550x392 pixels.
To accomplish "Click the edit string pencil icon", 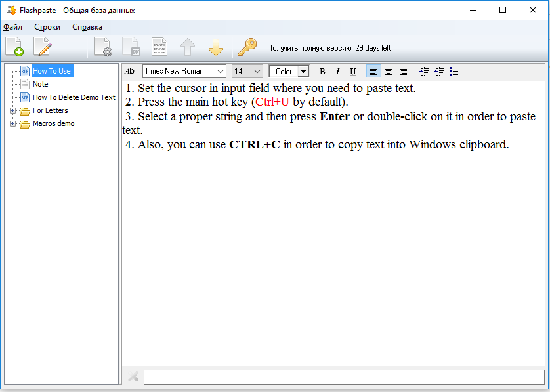I will [43, 47].
